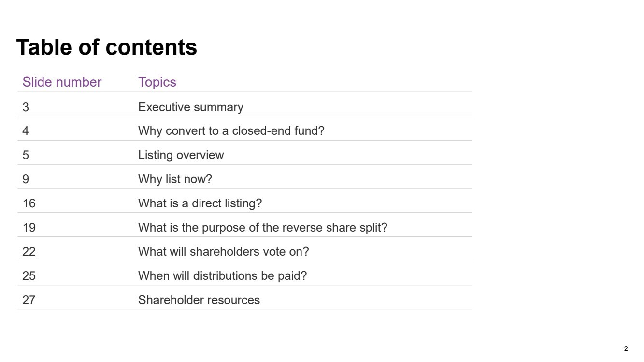Open What is a direct listing?
This screenshot has height=362, width=644.
pos(200,203)
